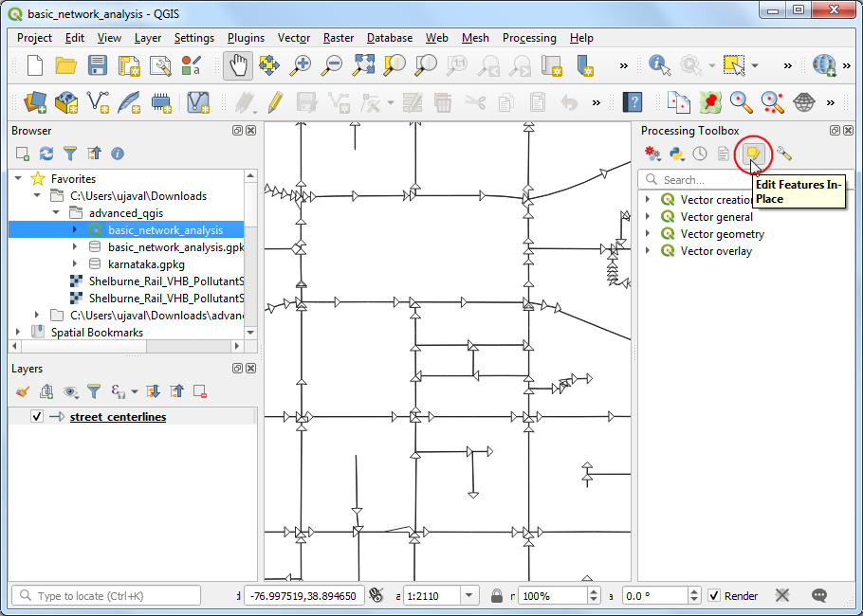Select the Pan Map hand tool

pos(237,65)
